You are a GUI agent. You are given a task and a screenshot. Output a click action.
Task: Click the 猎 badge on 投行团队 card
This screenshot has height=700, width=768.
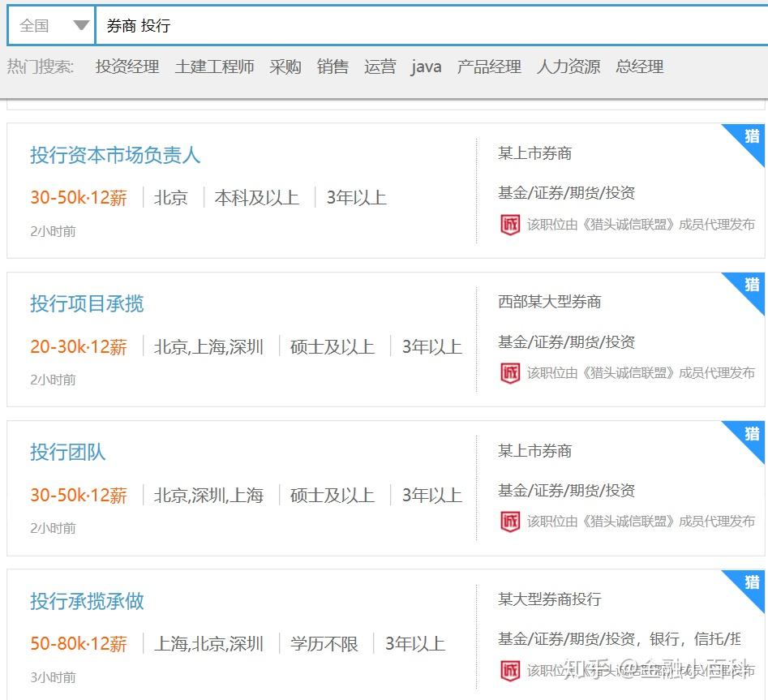pos(751,434)
